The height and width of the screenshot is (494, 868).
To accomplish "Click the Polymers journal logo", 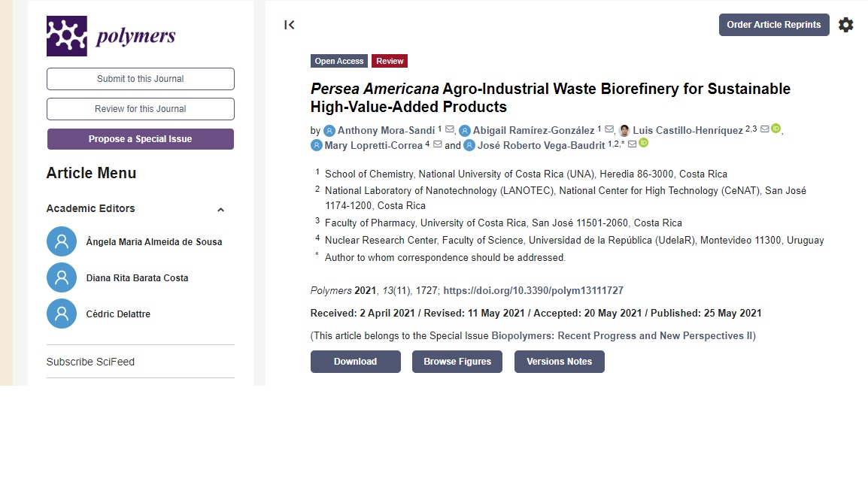I will click(x=111, y=36).
